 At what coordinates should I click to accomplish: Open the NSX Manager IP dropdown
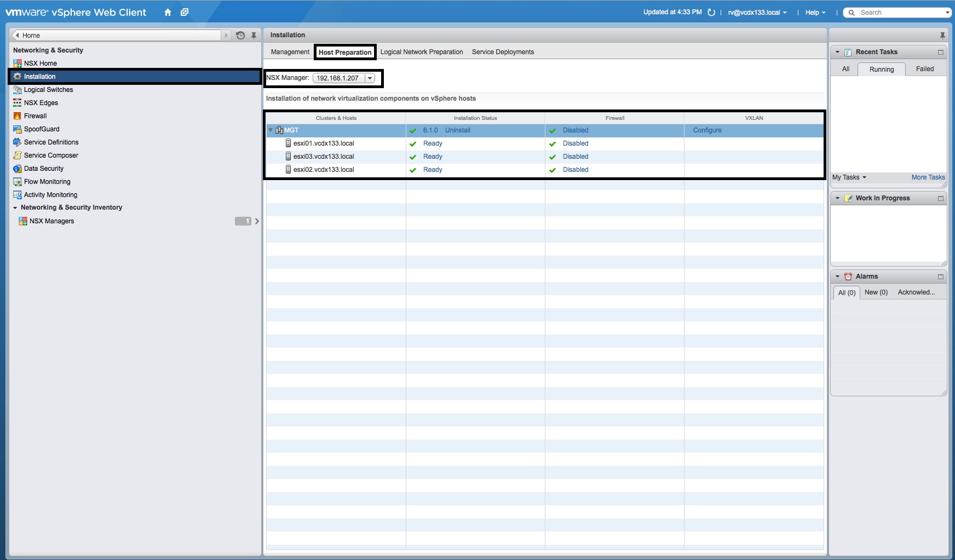point(370,78)
